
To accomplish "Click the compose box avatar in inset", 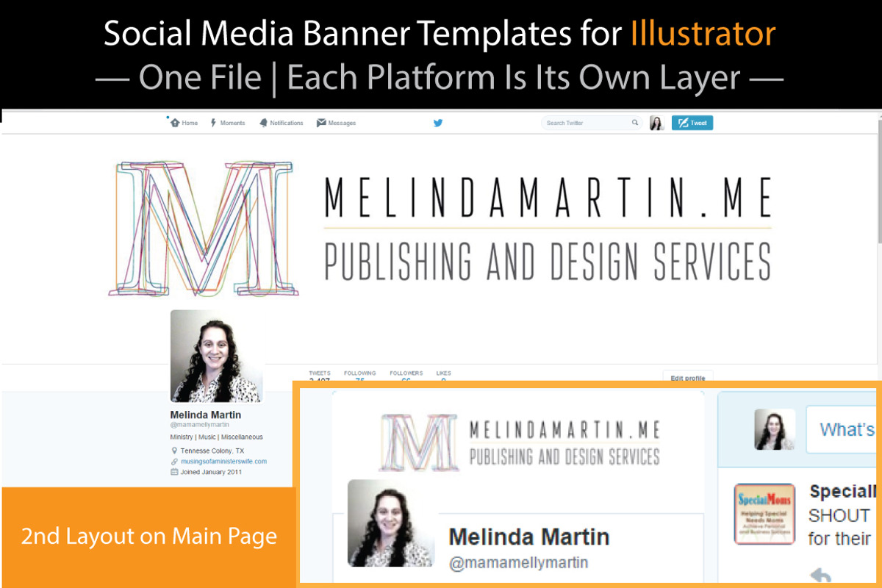I will (x=775, y=429).
